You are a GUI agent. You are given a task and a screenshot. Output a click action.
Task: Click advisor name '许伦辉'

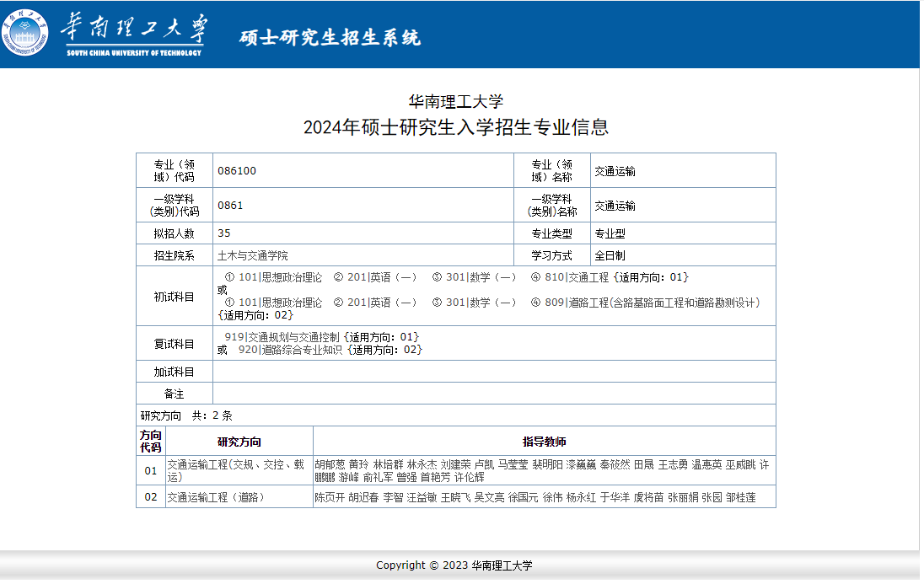pyautogui.click(x=470, y=477)
